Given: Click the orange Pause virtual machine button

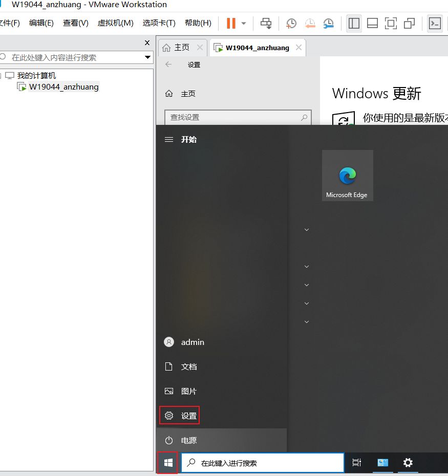Looking at the screenshot, I should [231, 23].
